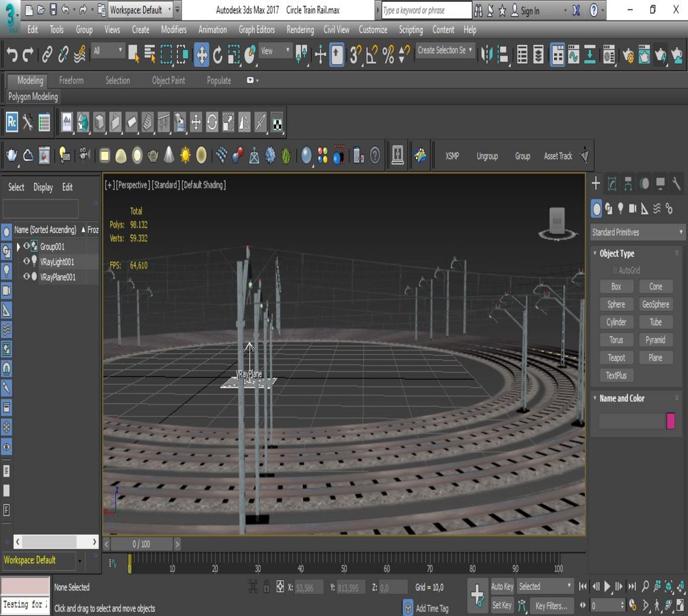
Task: Open the Selected key filter dropdown
Action: point(545,586)
